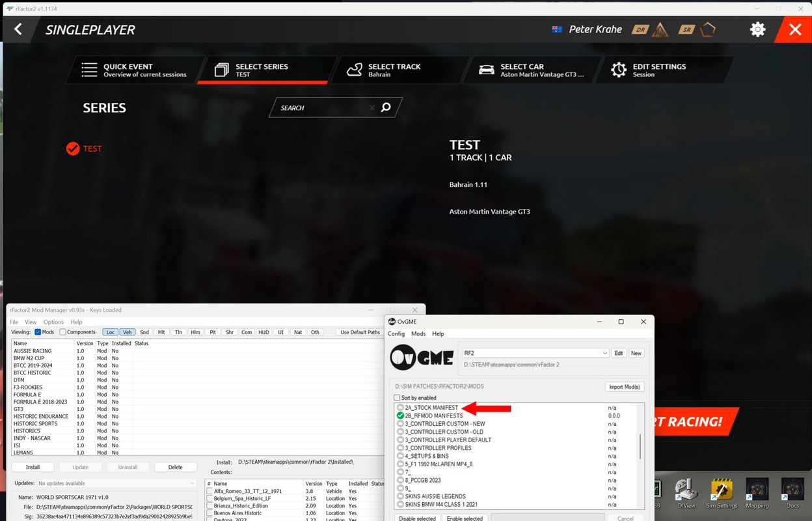Screen dimensions: 812x521
Task: Enable Sort by enabled in OvGME
Action: pyautogui.click(x=397, y=397)
